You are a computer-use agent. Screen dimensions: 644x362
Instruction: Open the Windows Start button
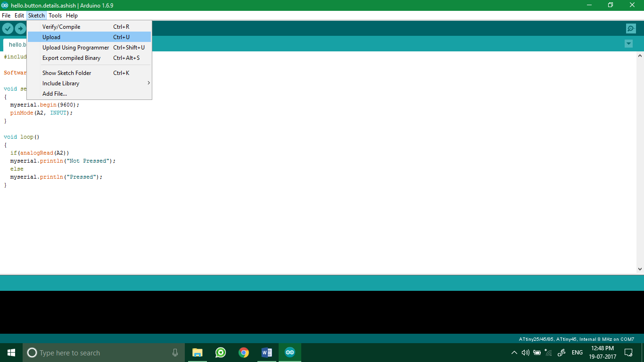11,353
